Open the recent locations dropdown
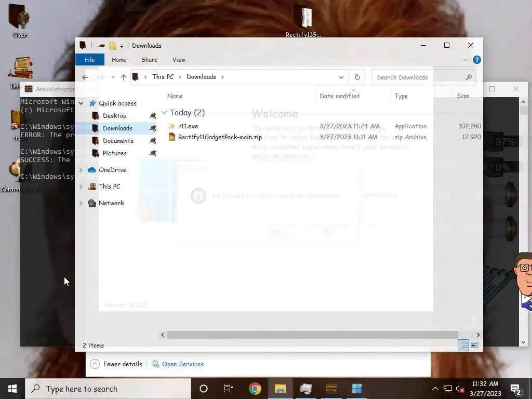The image size is (532, 399). tap(113, 77)
